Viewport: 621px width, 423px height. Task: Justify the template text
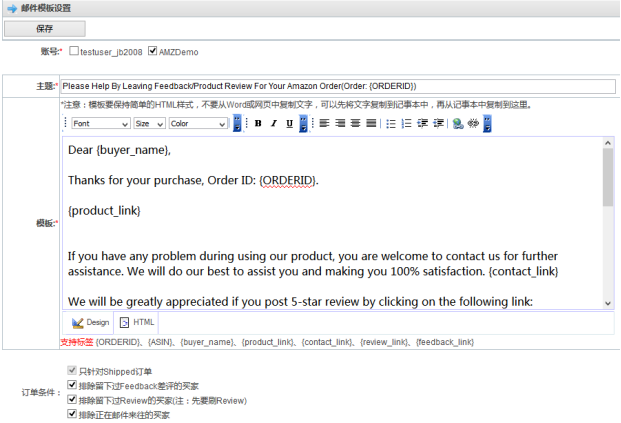tap(371, 124)
